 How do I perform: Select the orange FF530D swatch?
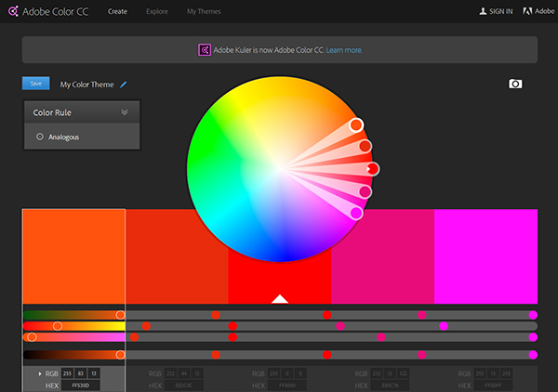tap(73, 256)
